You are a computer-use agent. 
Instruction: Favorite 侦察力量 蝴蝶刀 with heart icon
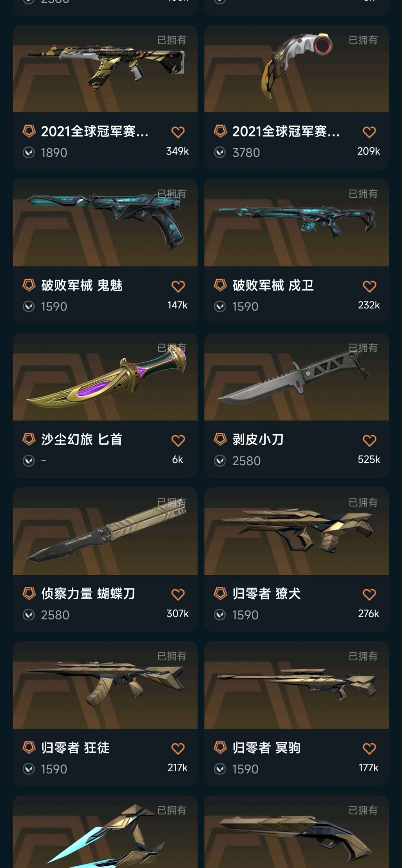tap(178, 595)
